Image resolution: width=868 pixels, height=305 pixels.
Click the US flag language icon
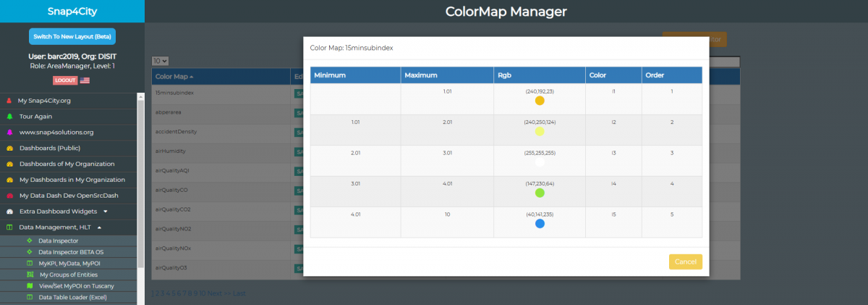(x=85, y=80)
